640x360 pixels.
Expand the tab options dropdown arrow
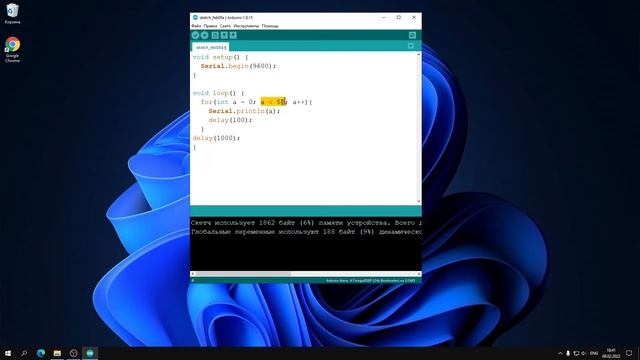point(411,46)
